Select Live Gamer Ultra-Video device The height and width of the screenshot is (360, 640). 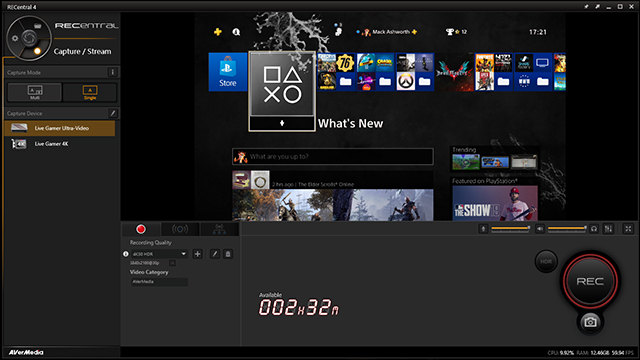[x=60, y=128]
